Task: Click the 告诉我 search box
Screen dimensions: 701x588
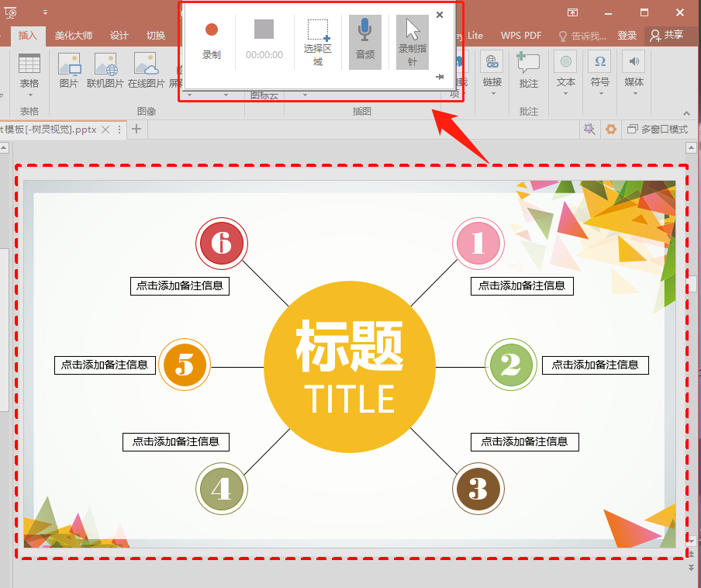Action: [x=583, y=36]
